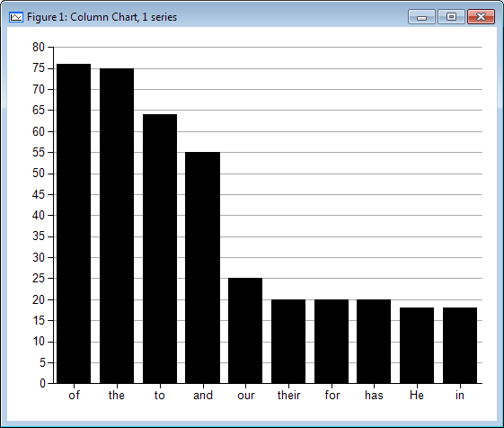The image size is (504, 428).
Task: Select the 'in' bar at right end
Action: (x=460, y=345)
